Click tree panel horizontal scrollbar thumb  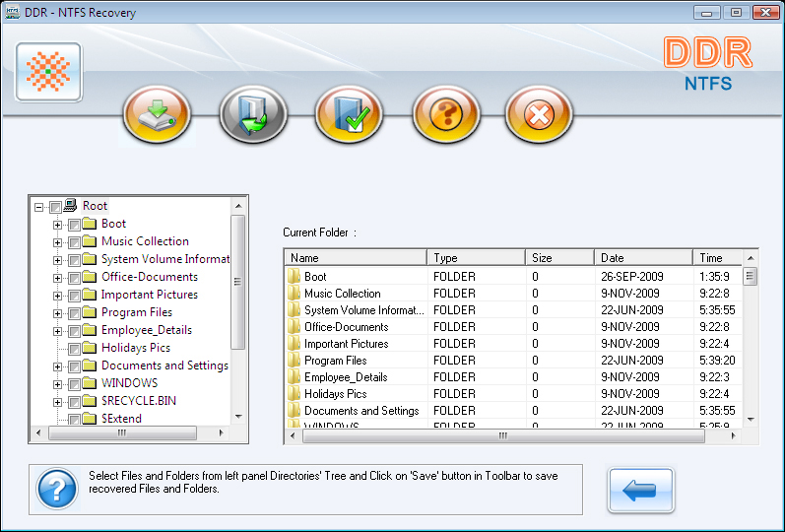(x=122, y=432)
